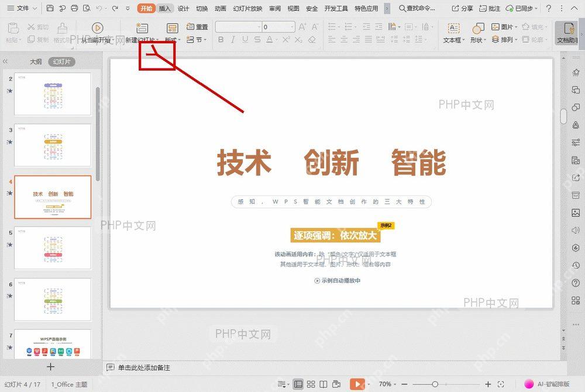Switch to the 审阅 ribbon tab
Image resolution: width=585 pixels, height=392 pixels.
[x=275, y=8]
